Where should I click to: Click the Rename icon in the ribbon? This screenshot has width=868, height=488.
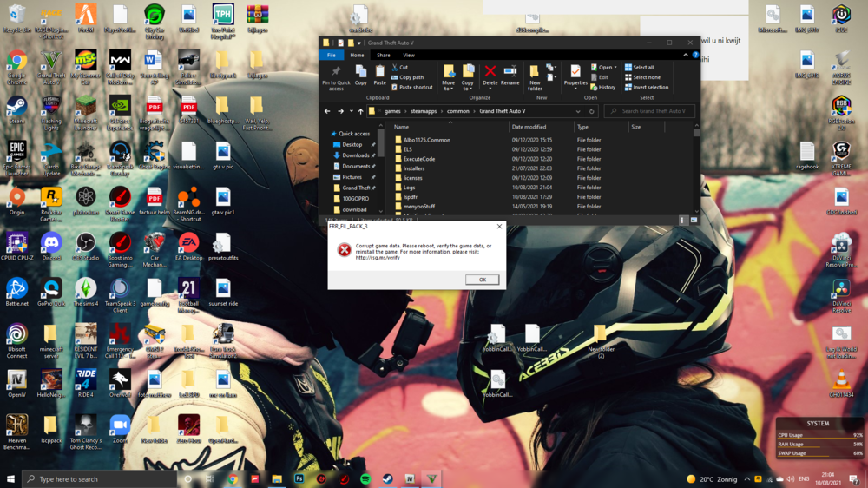pyautogui.click(x=510, y=71)
